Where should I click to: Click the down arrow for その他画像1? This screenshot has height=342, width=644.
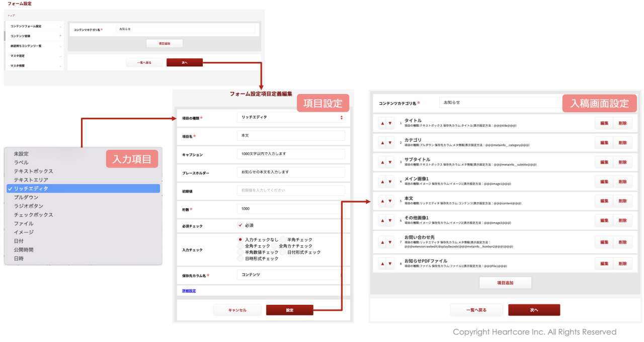coord(389,220)
